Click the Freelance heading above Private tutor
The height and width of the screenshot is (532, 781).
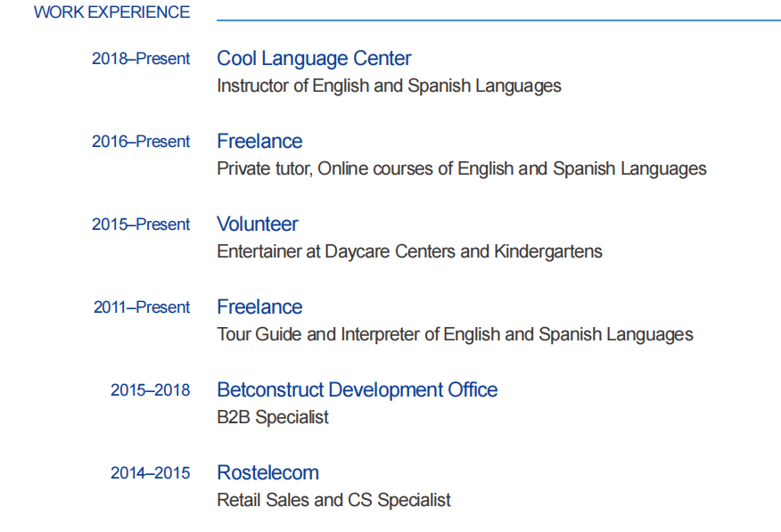[x=259, y=142]
